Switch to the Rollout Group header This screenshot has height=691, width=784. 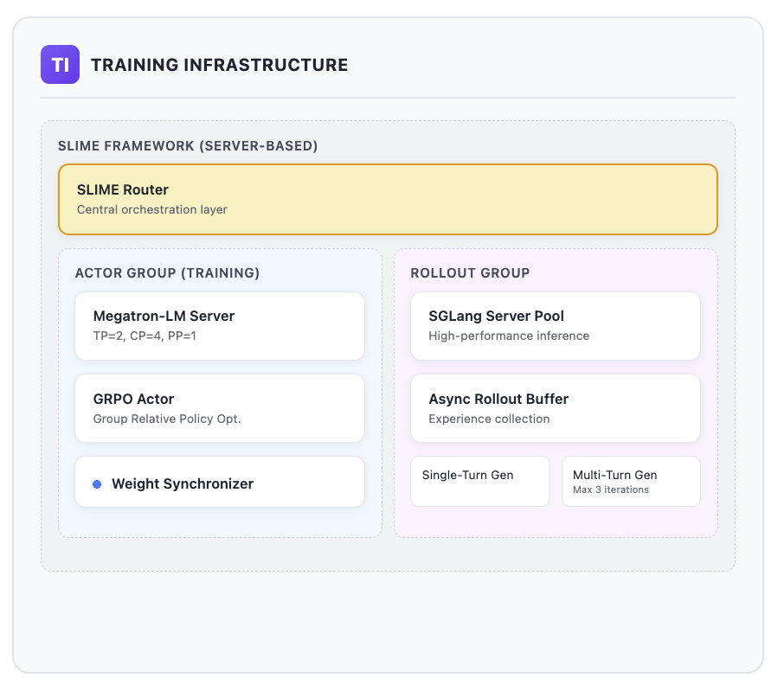tap(471, 272)
